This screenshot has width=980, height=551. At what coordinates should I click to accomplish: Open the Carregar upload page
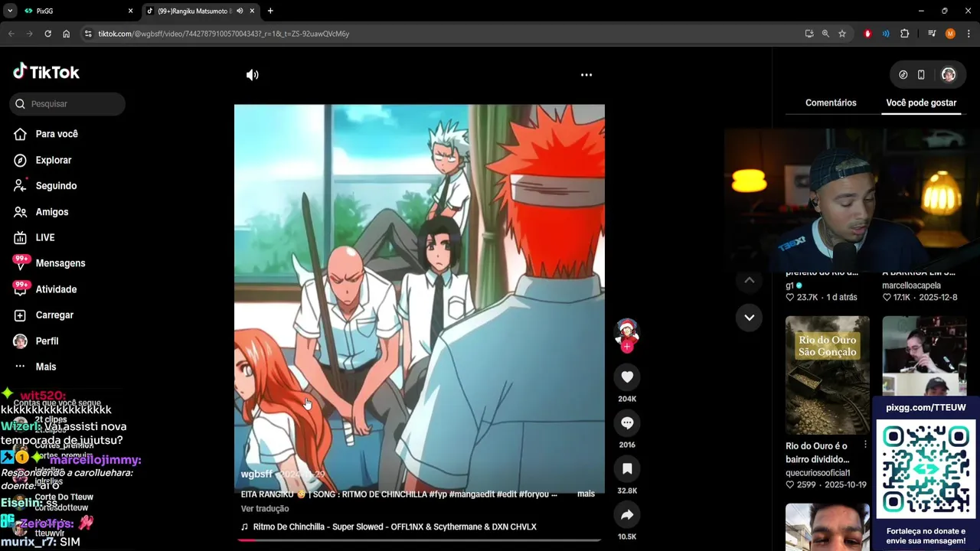click(44, 315)
